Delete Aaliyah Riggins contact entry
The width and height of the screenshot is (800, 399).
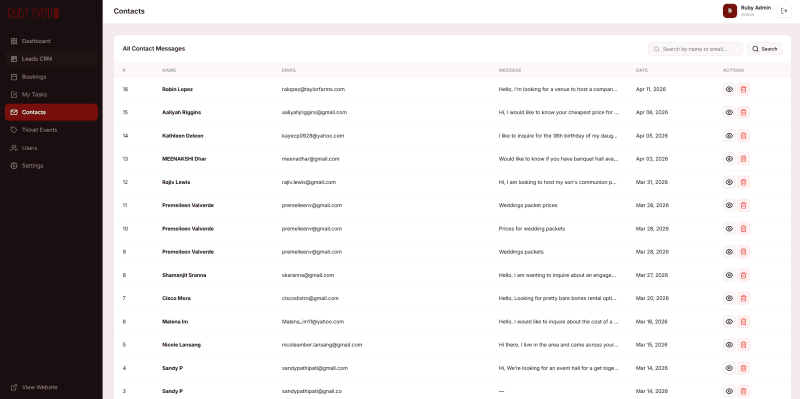743,112
